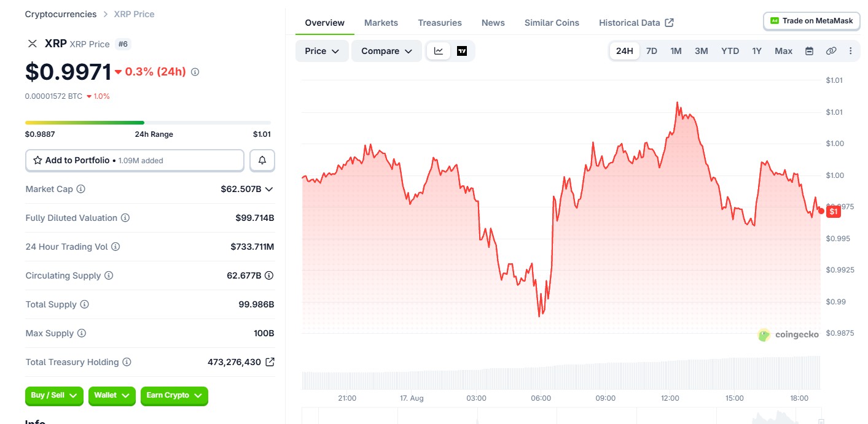Click info icon beside 62.677B supply value
The height and width of the screenshot is (424, 868).
pyautogui.click(x=269, y=276)
